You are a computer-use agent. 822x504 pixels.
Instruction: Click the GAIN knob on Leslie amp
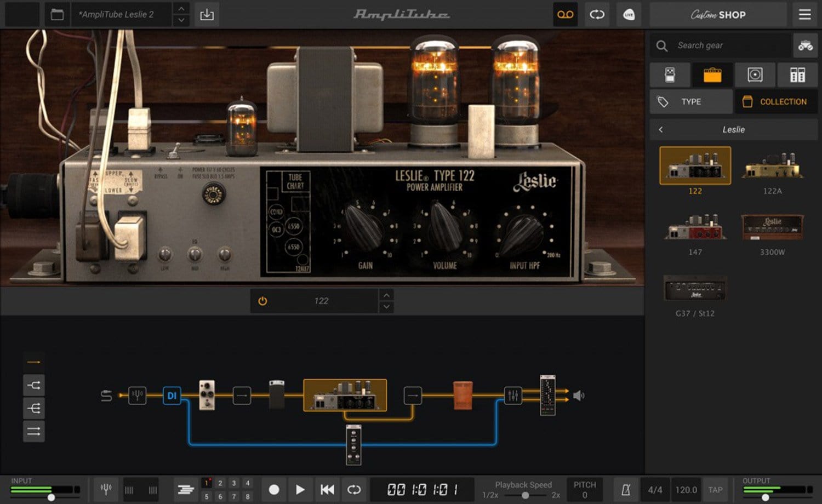pos(364,228)
